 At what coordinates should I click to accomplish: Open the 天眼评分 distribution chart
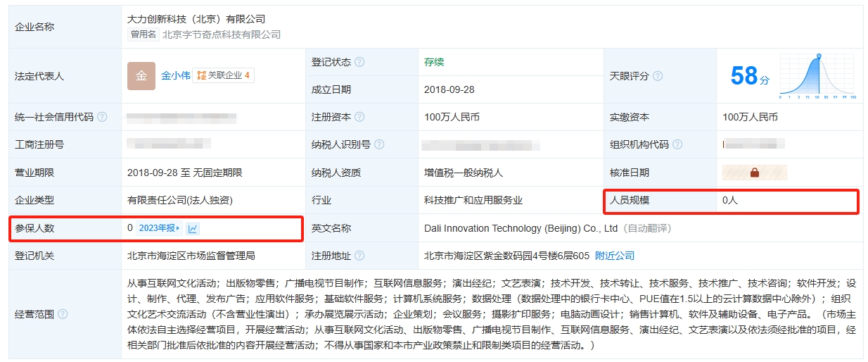point(816,76)
